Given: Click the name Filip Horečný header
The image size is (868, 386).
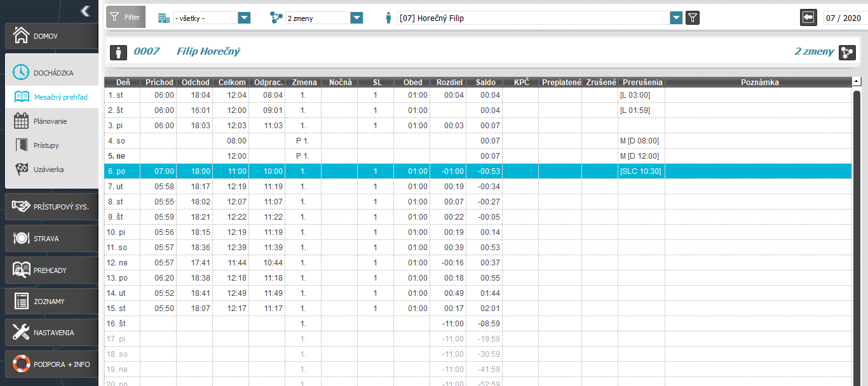Looking at the screenshot, I should [x=208, y=51].
